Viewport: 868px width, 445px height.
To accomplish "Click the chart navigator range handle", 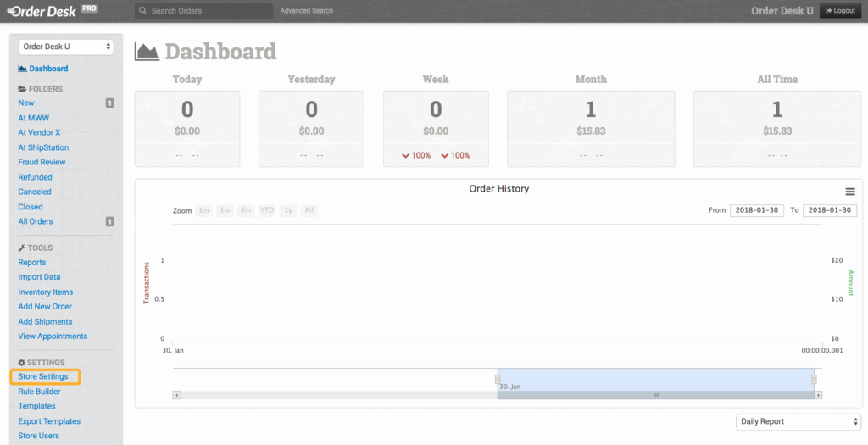I will click(498, 379).
